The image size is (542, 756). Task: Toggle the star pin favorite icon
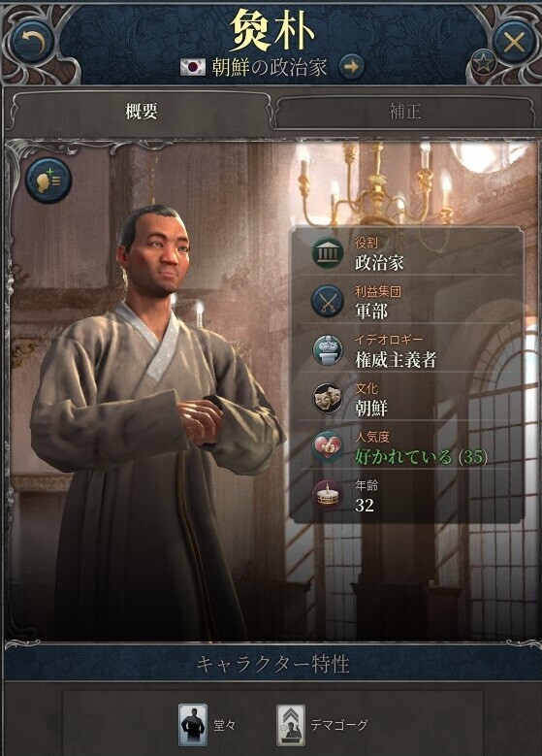pos(483,63)
